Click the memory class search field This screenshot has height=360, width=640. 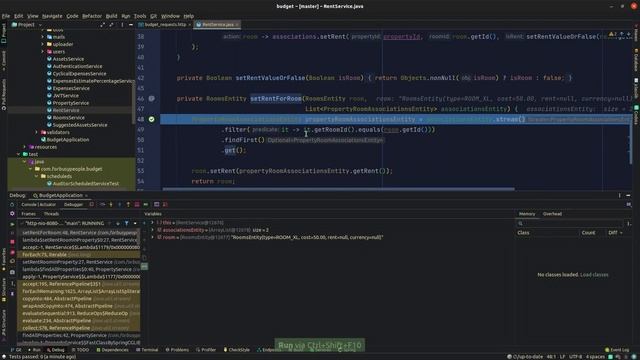pos(569,223)
